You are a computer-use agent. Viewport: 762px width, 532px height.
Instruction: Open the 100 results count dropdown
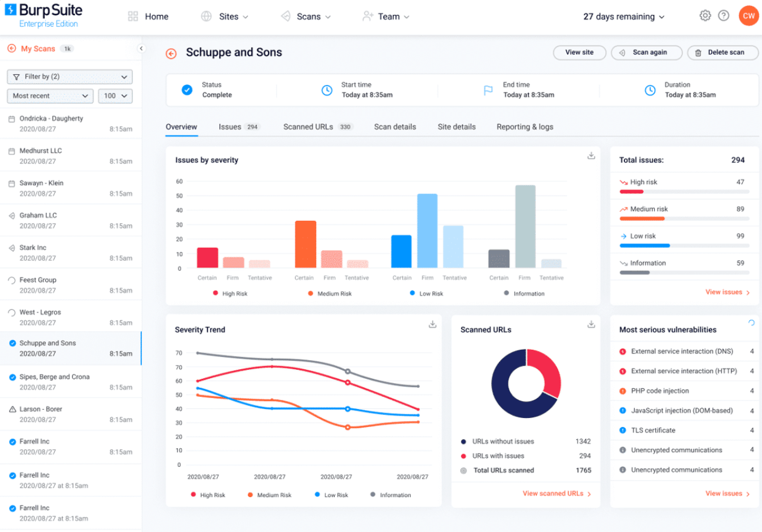point(116,96)
